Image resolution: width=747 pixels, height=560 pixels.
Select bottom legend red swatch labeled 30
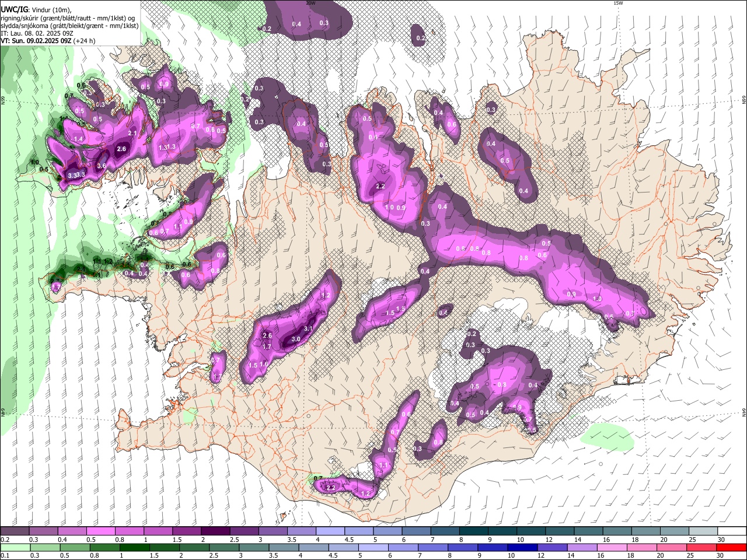pyautogui.click(x=732, y=548)
